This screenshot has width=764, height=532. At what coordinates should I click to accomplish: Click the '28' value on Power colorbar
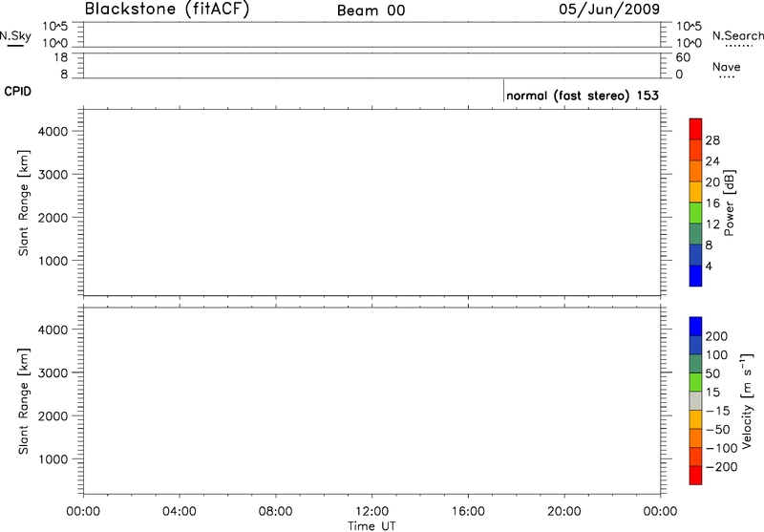[712, 140]
